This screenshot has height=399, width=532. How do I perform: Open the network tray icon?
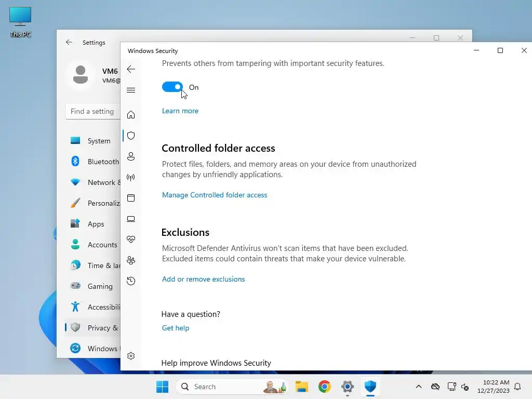pos(451,387)
